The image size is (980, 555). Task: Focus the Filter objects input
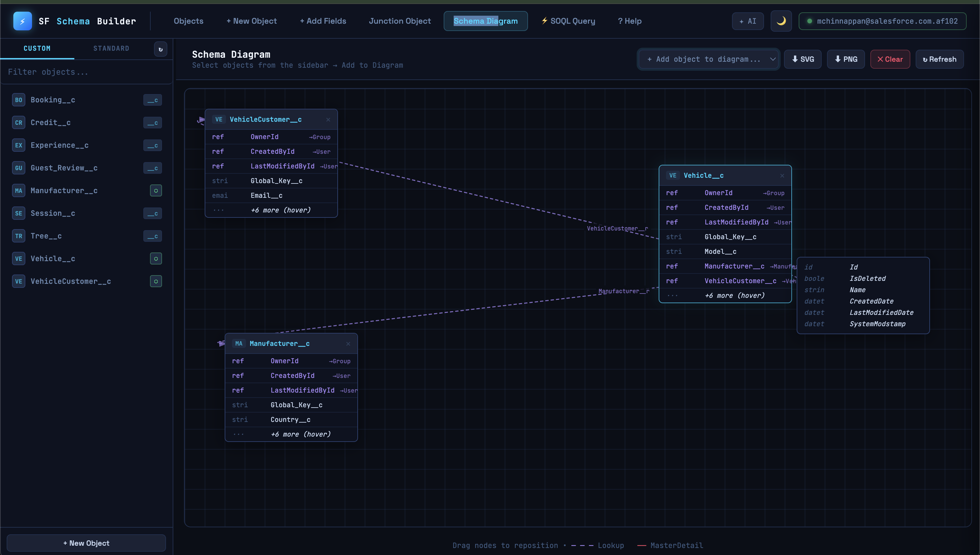coord(86,72)
